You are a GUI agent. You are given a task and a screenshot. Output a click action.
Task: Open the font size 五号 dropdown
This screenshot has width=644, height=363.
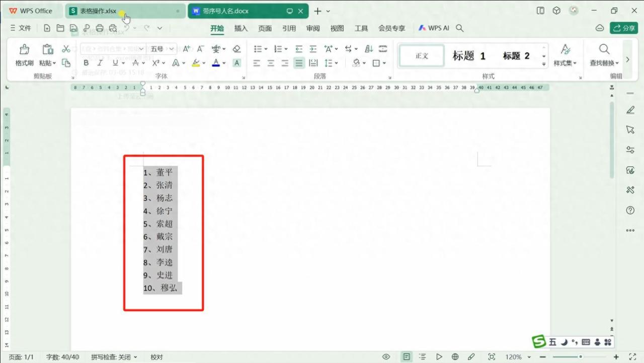[171, 49]
